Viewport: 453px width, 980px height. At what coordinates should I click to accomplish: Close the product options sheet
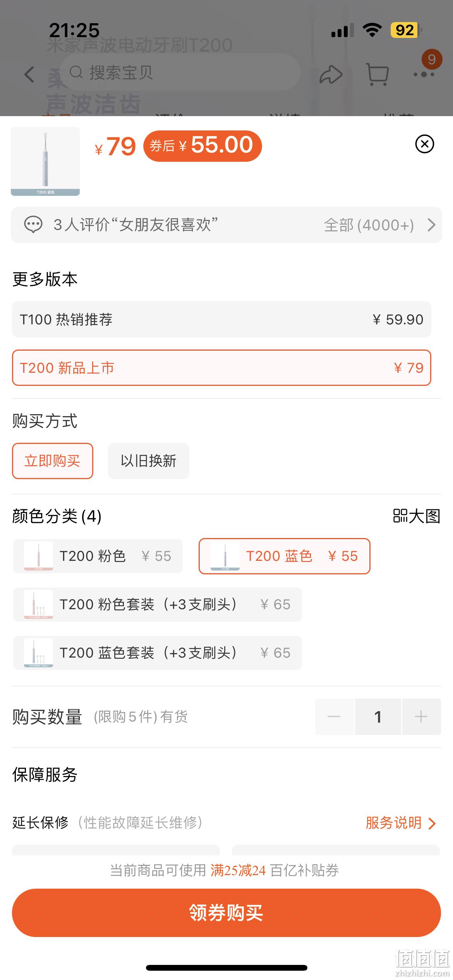click(x=425, y=144)
